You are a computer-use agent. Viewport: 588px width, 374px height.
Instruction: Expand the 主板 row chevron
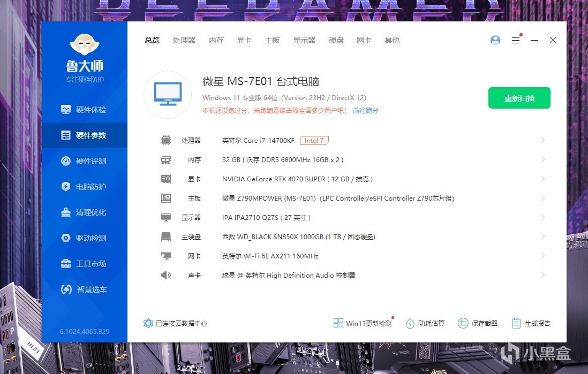pos(542,199)
